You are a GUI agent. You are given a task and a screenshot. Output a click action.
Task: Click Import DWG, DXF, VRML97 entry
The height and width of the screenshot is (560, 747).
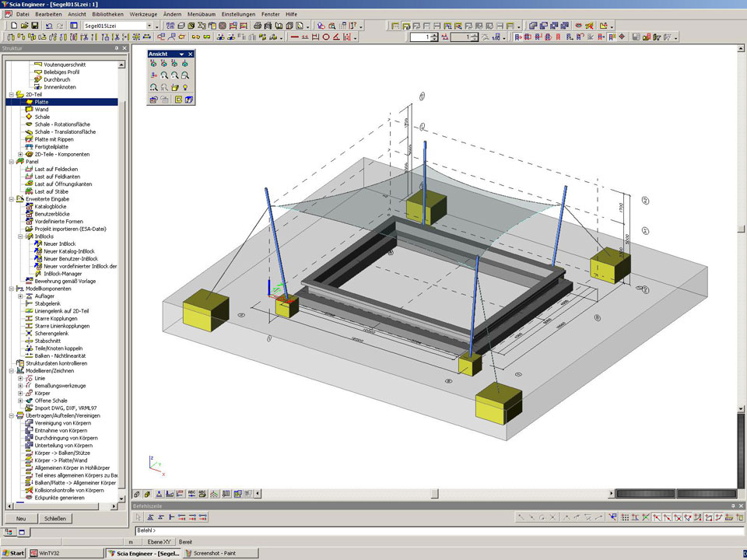65,408
